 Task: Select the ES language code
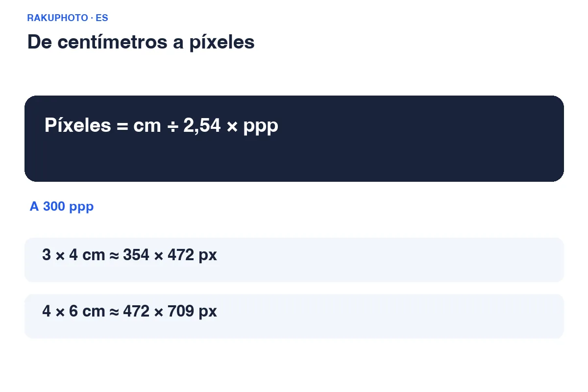pyautogui.click(x=102, y=18)
